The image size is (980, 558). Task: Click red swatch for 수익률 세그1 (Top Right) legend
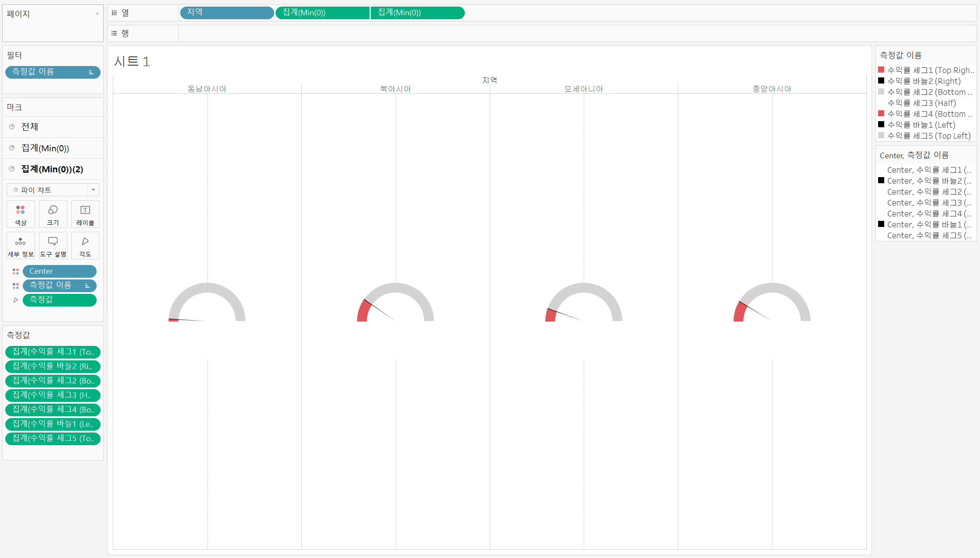pyautogui.click(x=881, y=70)
